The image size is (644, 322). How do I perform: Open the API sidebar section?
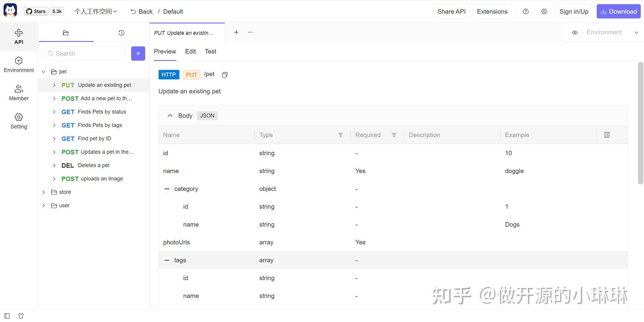[19, 37]
